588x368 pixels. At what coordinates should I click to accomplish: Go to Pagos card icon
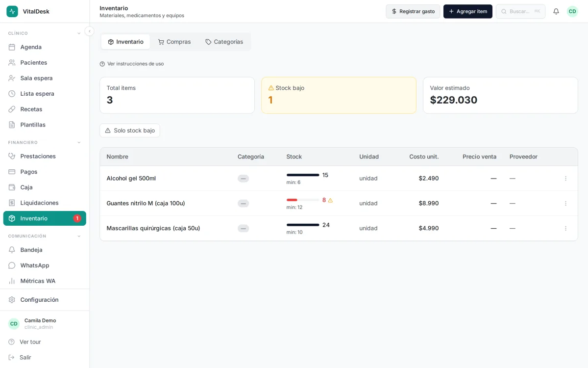pos(12,172)
